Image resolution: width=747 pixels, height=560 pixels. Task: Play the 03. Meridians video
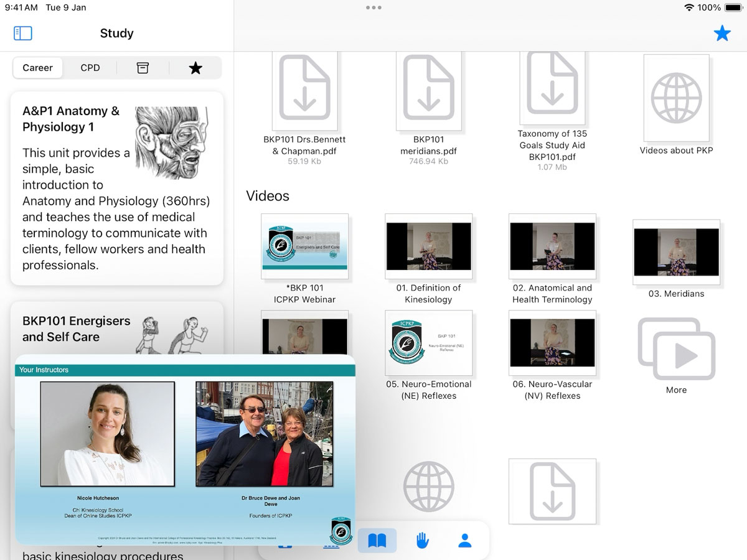[676, 252]
